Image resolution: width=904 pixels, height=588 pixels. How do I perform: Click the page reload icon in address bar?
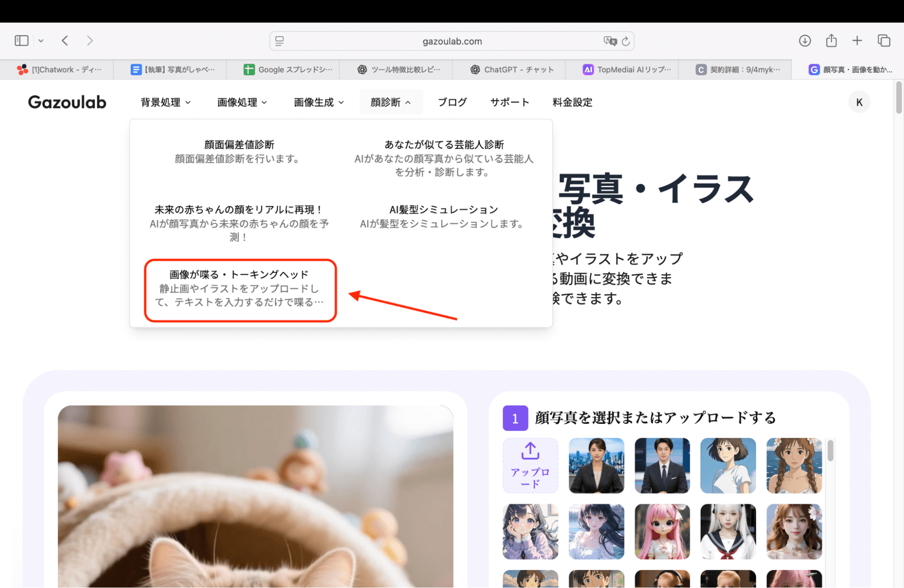click(625, 41)
